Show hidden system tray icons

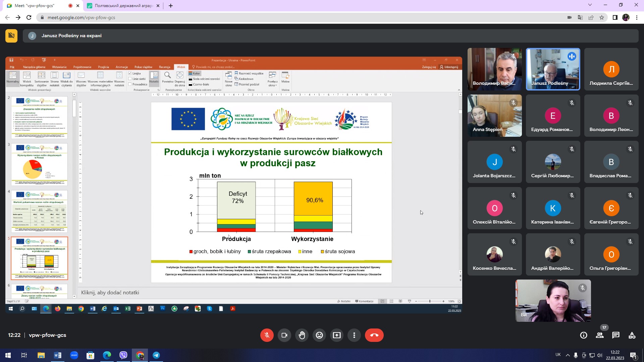click(568, 355)
